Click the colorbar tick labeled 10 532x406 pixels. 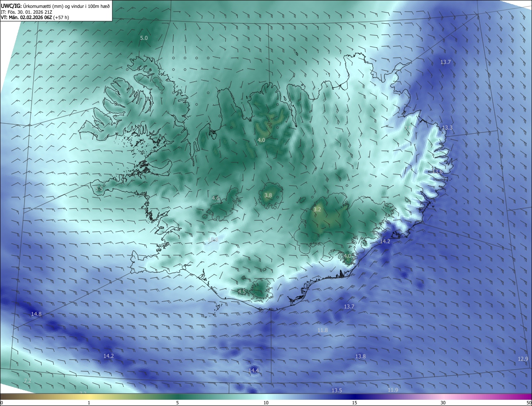pyautogui.click(x=266, y=403)
